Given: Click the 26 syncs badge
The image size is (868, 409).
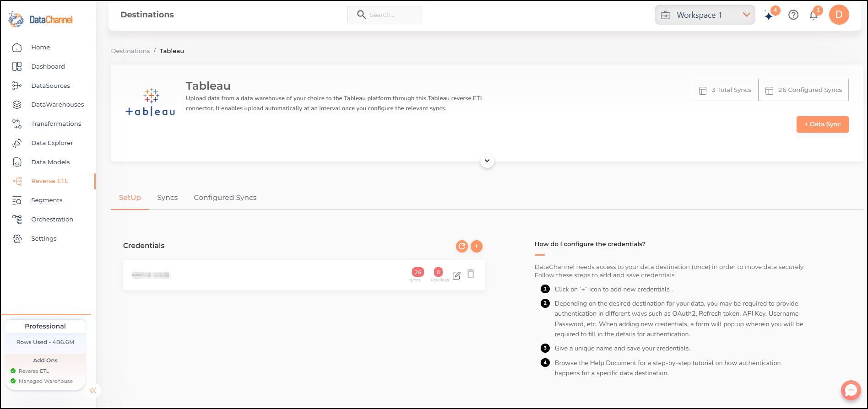Looking at the screenshot, I should click(418, 272).
